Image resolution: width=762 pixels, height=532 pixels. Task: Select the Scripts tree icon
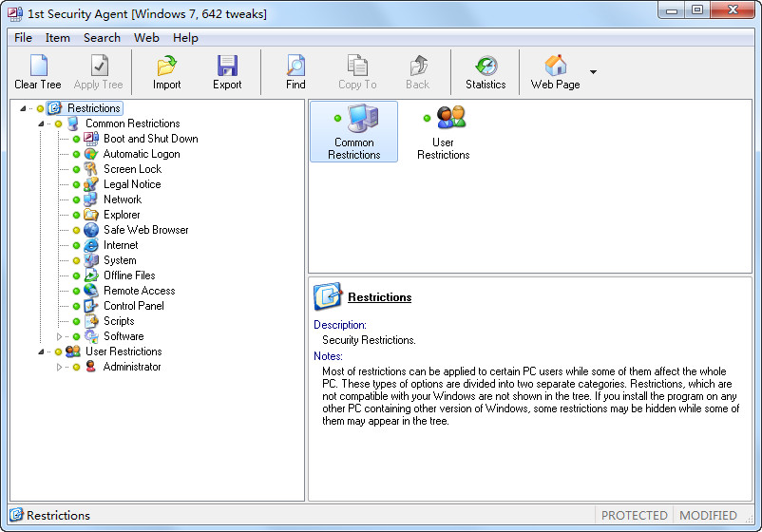(91, 321)
